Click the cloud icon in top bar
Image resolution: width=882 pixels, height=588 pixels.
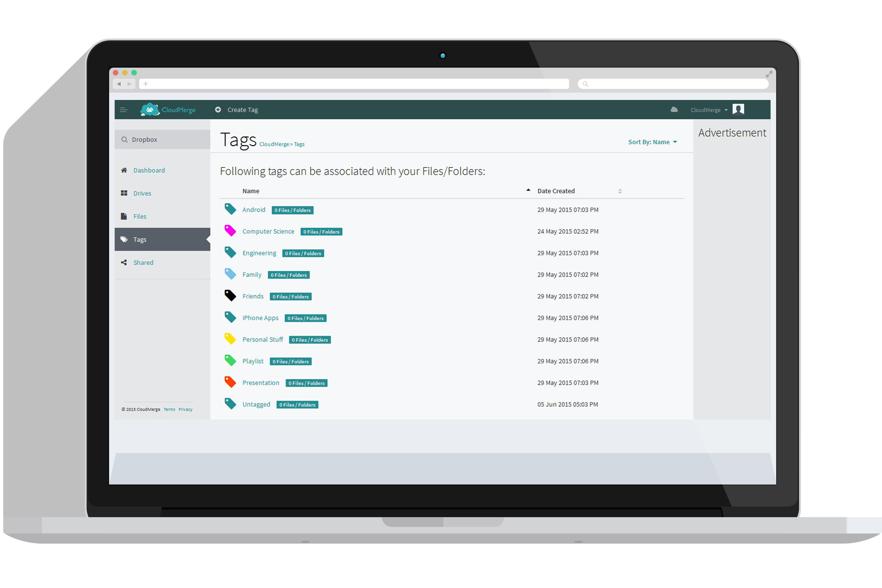click(674, 109)
